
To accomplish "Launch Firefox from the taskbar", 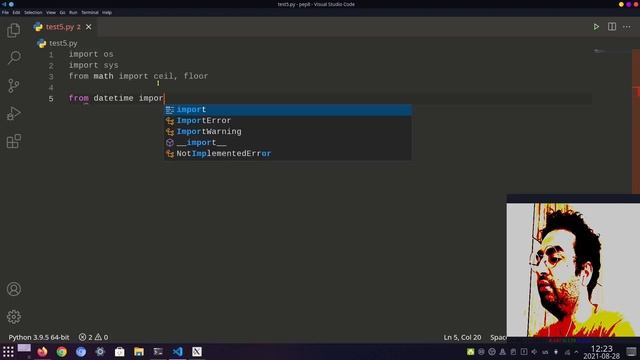I will 42,351.
